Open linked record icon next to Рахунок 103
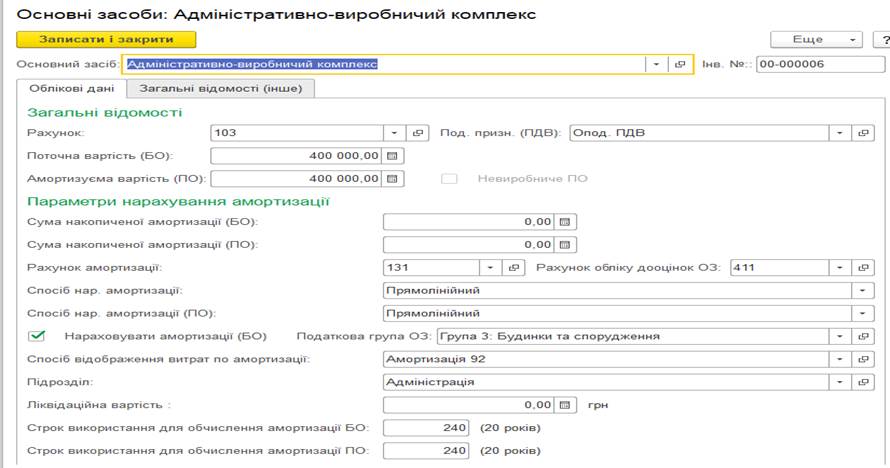890x468 pixels. [x=419, y=133]
